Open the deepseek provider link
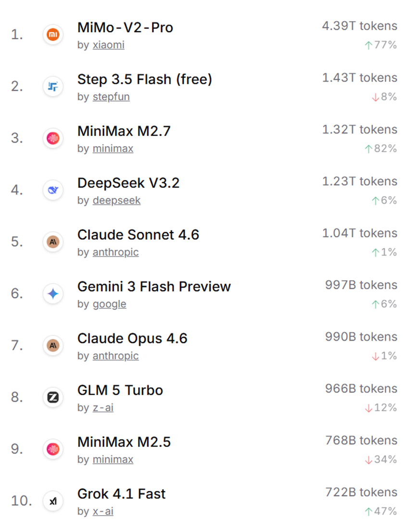416x532 pixels. coord(116,200)
